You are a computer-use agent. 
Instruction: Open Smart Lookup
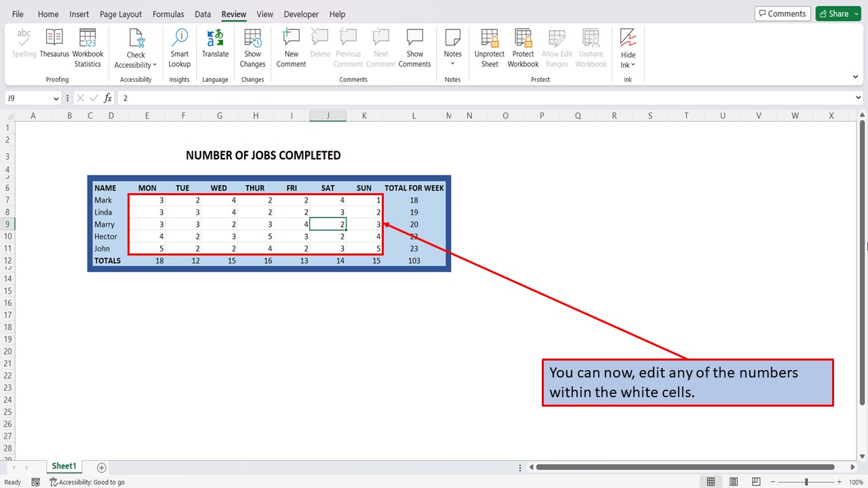pos(179,45)
